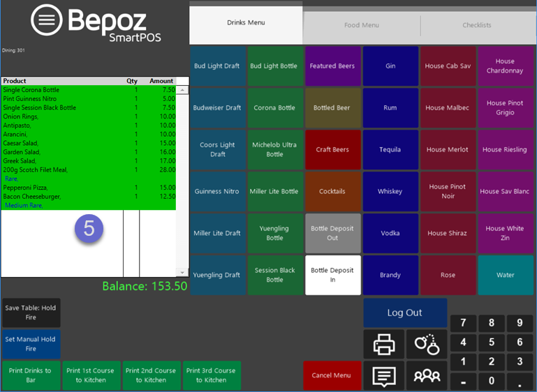Click Bottle Deposit In
The image size is (537, 392).
[x=333, y=275]
